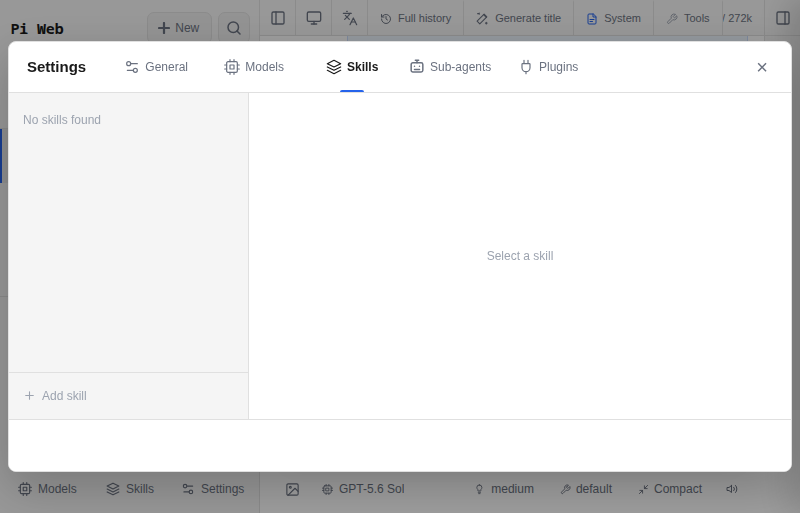Click the compress arrows icon beside Compact
The width and height of the screenshot is (800, 513).
(x=643, y=489)
